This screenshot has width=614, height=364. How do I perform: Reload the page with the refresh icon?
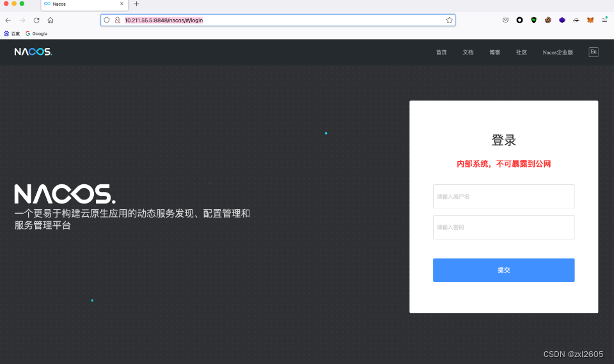[x=36, y=20]
